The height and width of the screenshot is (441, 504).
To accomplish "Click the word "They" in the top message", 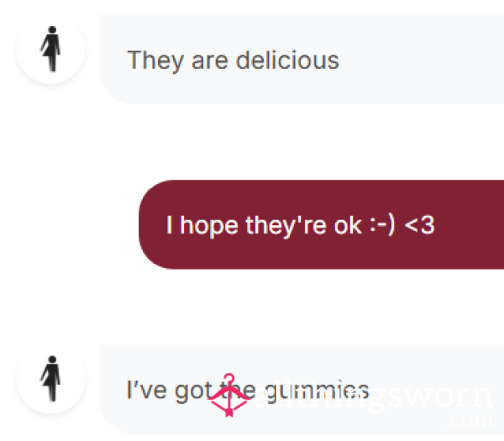I will (155, 61).
